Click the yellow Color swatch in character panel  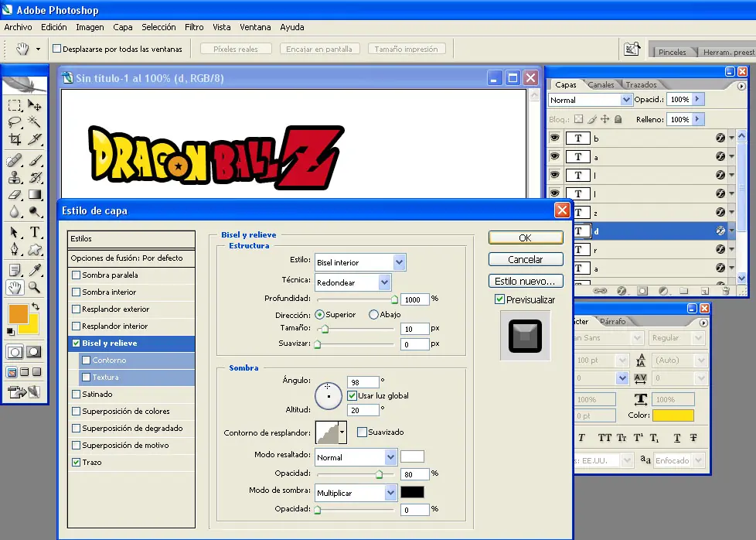(x=673, y=415)
